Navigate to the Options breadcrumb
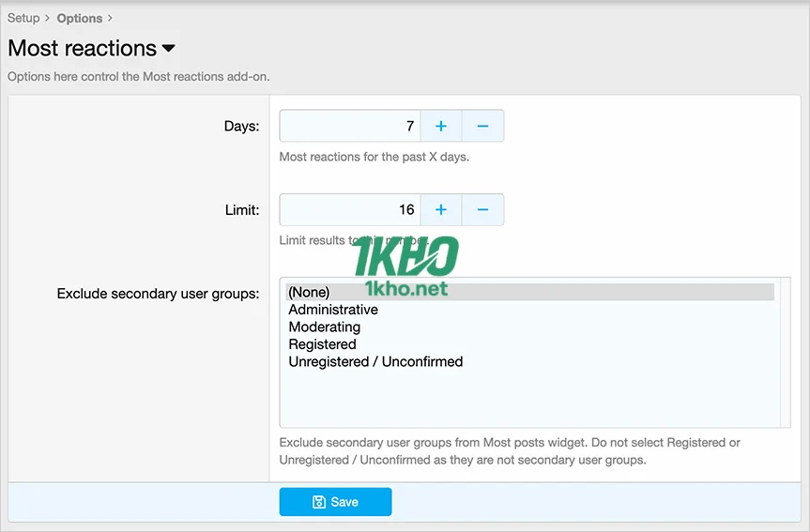The height and width of the screenshot is (532, 810). tap(80, 18)
